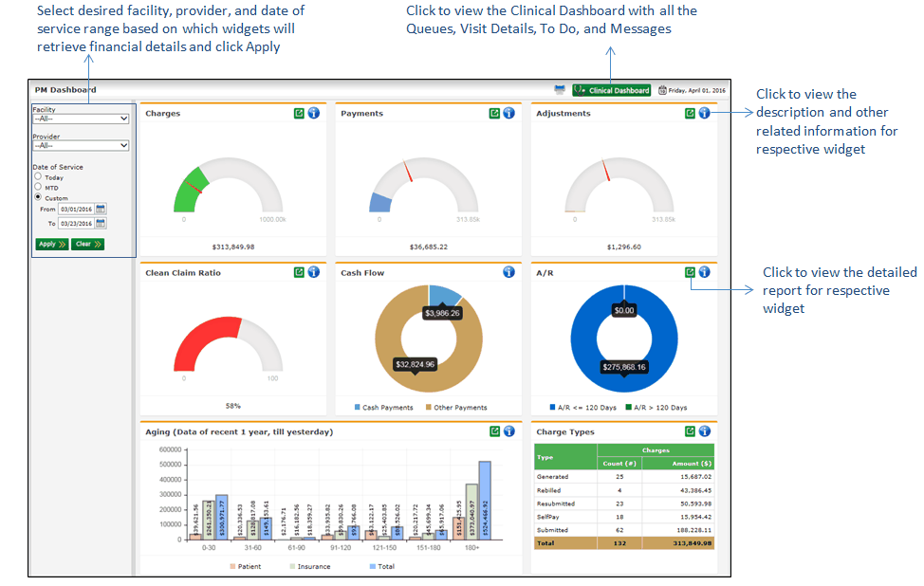This screenshot has height=586, width=924.
Task: Open the Clinical Dashboard
Action: [612, 90]
